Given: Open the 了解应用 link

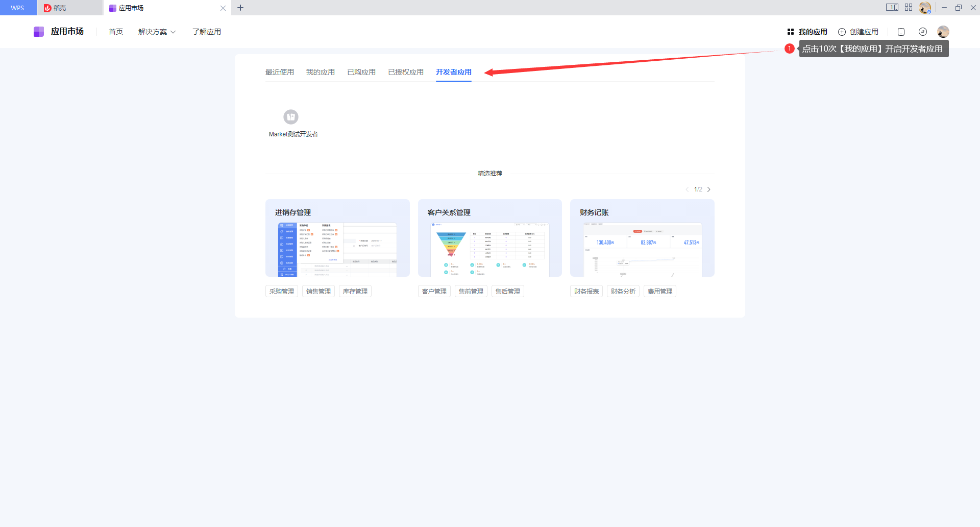Looking at the screenshot, I should pos(206,32).
